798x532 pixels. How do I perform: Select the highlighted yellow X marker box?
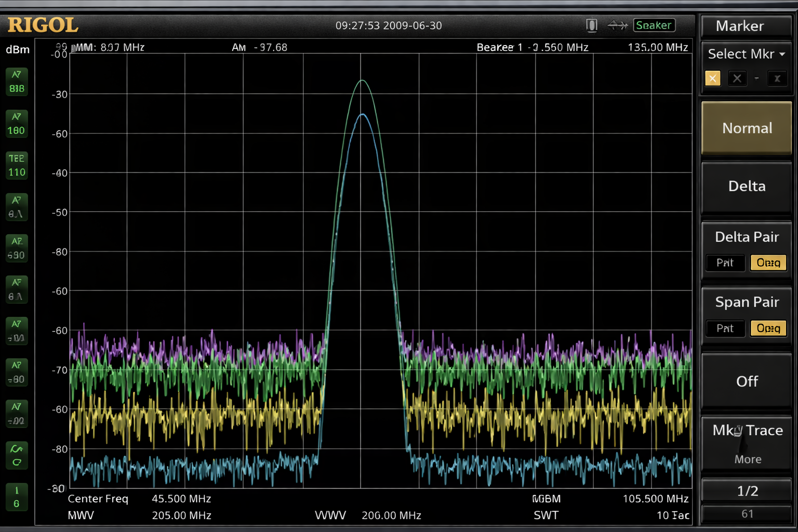point(712,78)
